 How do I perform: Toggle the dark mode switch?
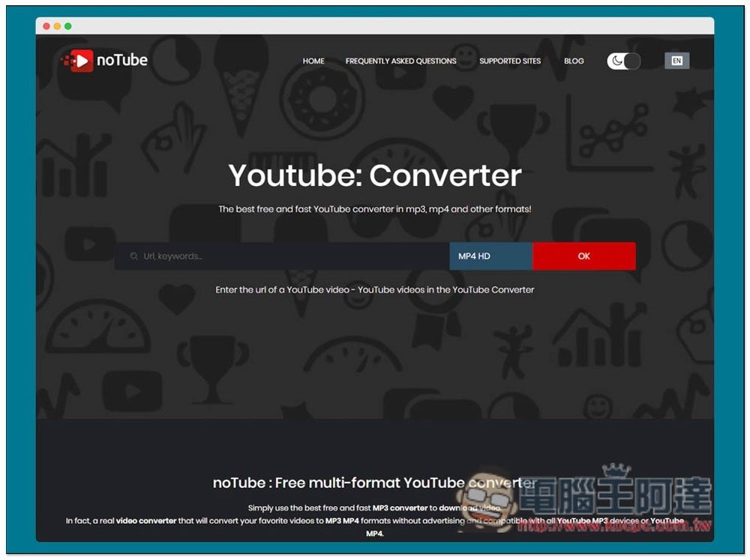point(624,61)
